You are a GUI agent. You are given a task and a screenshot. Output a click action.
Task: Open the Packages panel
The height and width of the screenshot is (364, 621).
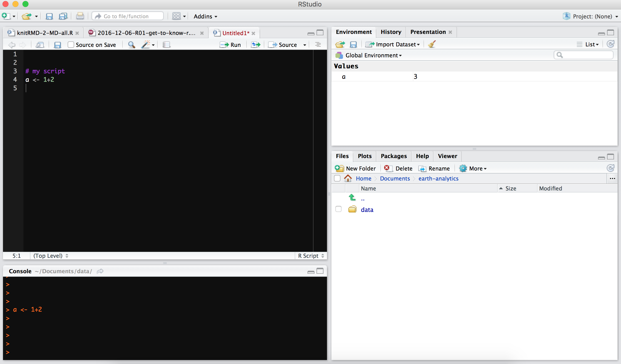point(393,156)
